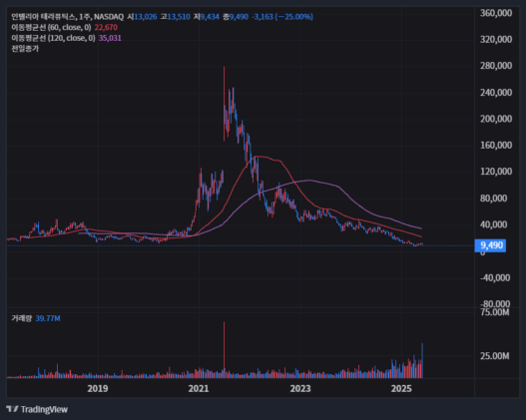Viewport: 526px width, 420px height.
Task: Click the 160,000 price axis label
Action: tap(496, 145)
